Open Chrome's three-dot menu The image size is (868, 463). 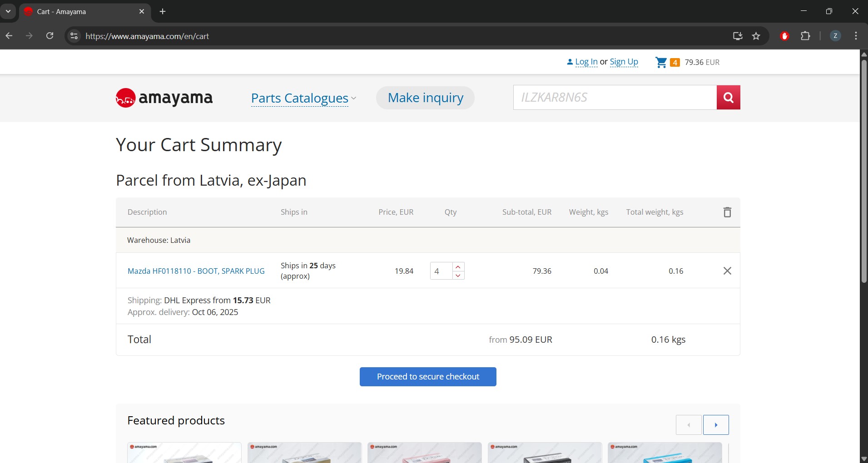pyautogui.click(x=856, y=36)
